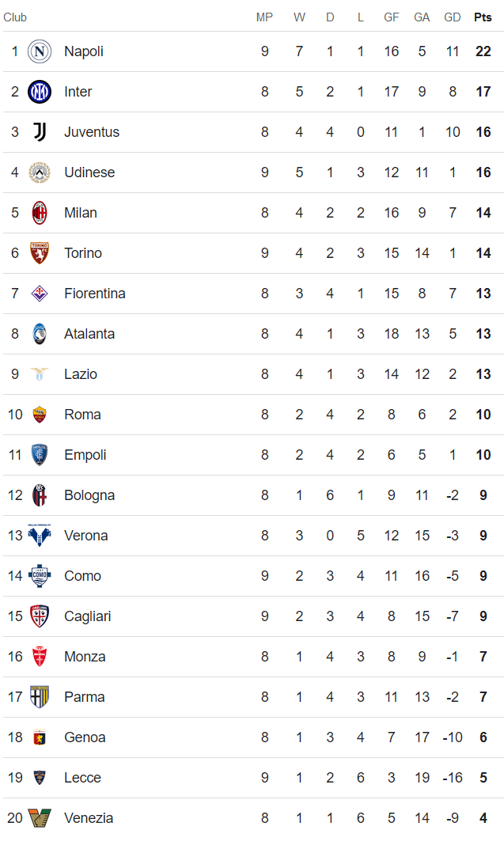Click the Juventus crest icon

[x=40, y=132]
